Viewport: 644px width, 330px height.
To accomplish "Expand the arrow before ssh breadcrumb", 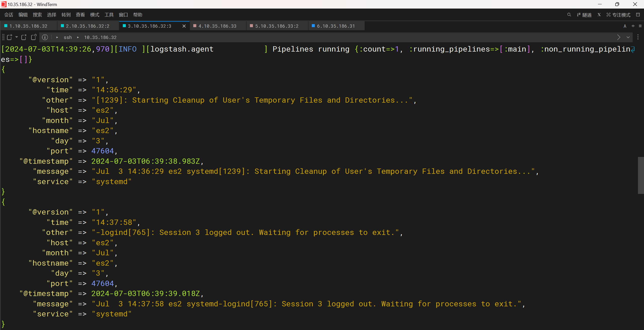I will coord(57,37).
